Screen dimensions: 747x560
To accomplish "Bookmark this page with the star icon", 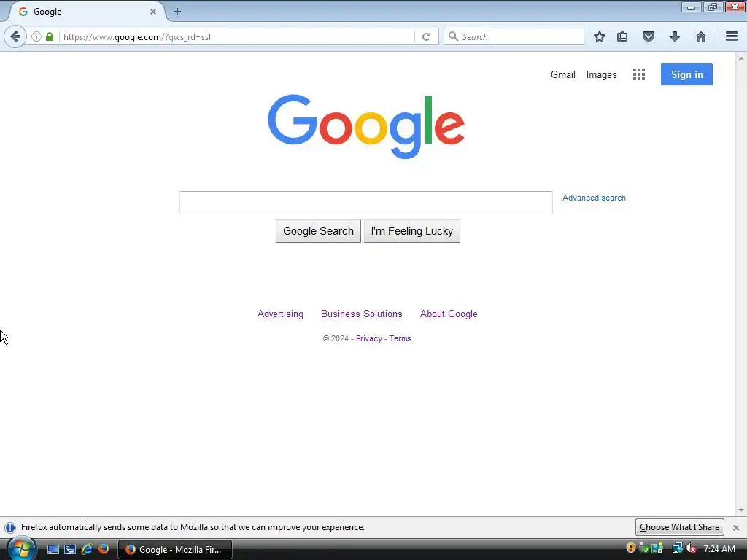I will 600,36.
